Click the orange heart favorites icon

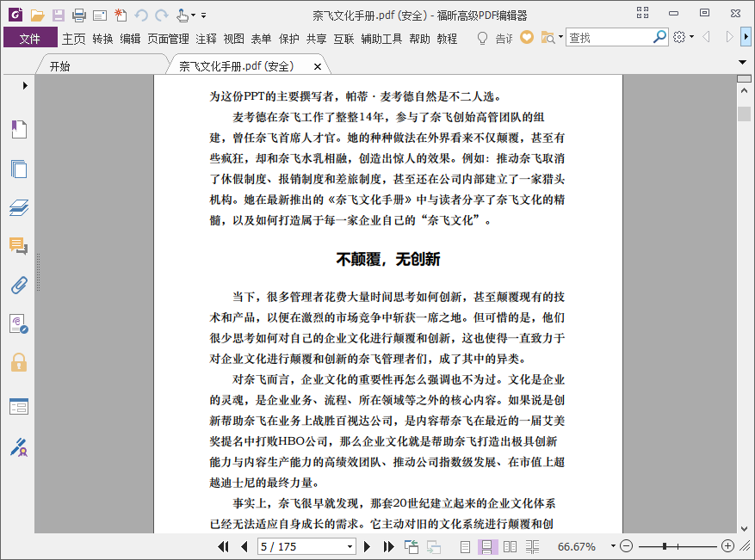point(527,37)
